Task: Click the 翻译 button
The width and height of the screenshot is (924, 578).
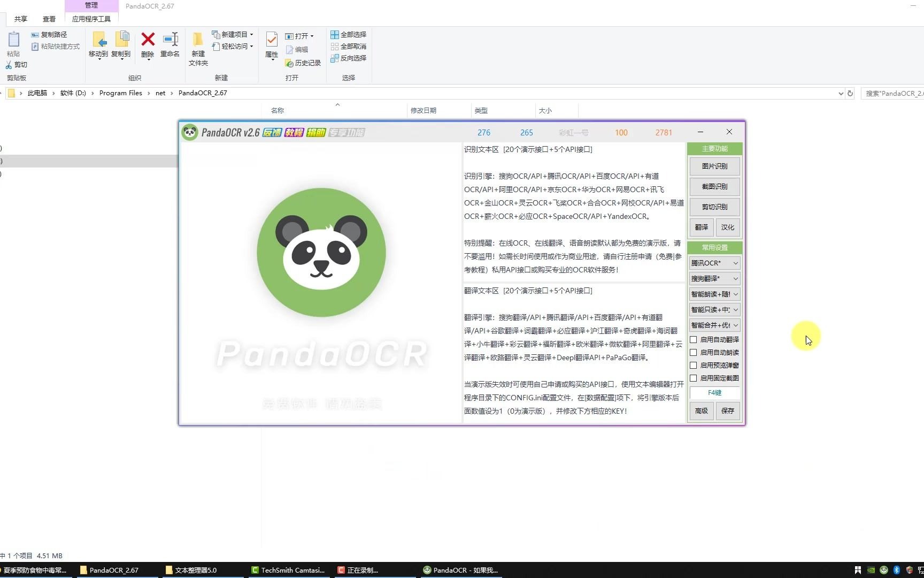Action: pyautogui.click(x=702, y=227)
